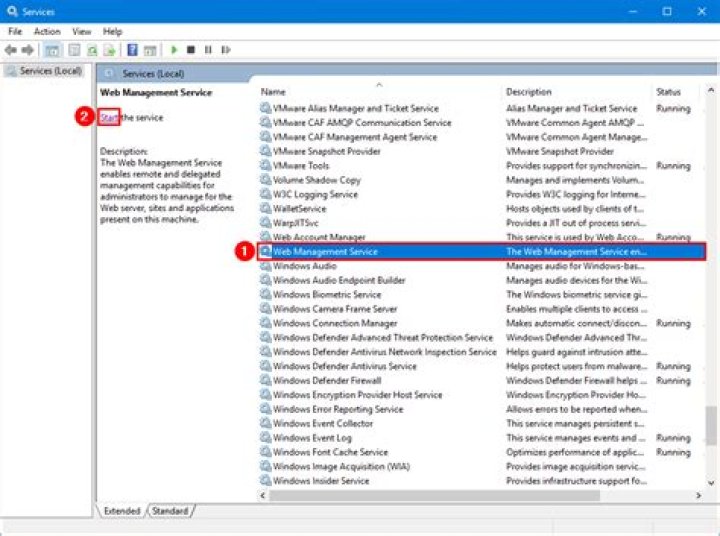The image size is (720, 536).
Task: Select Windows Event Collector
Action: point(323,423)
